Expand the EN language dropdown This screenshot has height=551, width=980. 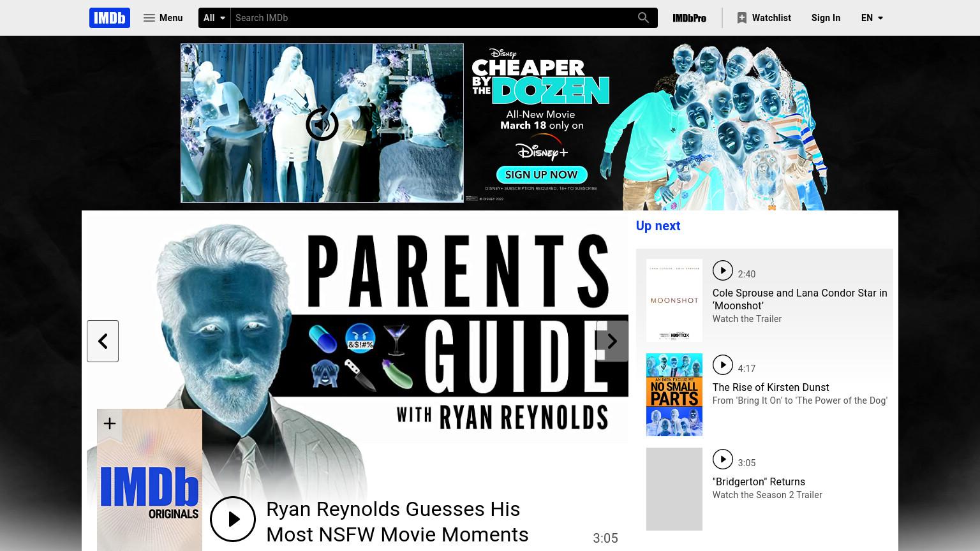(x=872, y=18)
